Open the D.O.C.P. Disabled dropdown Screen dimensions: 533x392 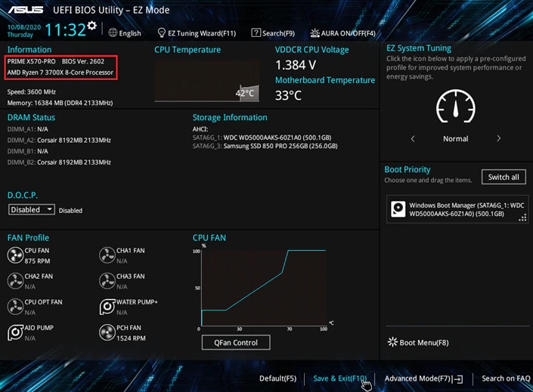(31, 209)
